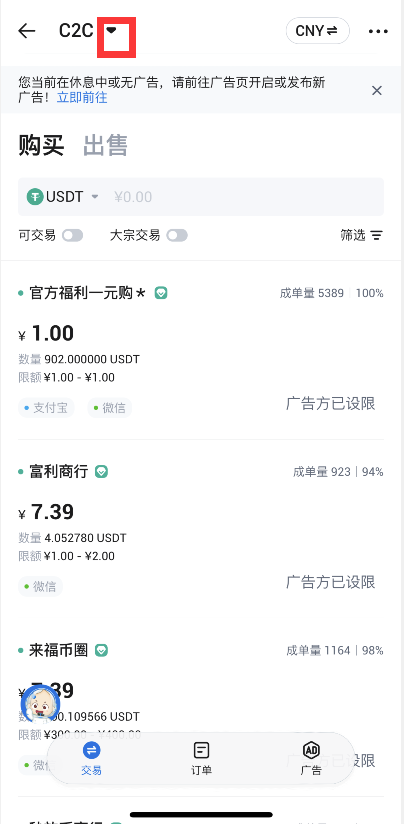Enable the 可交易 toggle
This screenshot has width=404, height=824.
[x=72, y=235]
